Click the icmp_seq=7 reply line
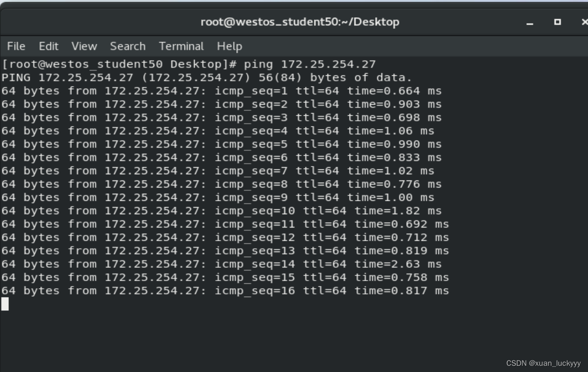588x372 pixels. pyautogui.click(x=218, y=171)
